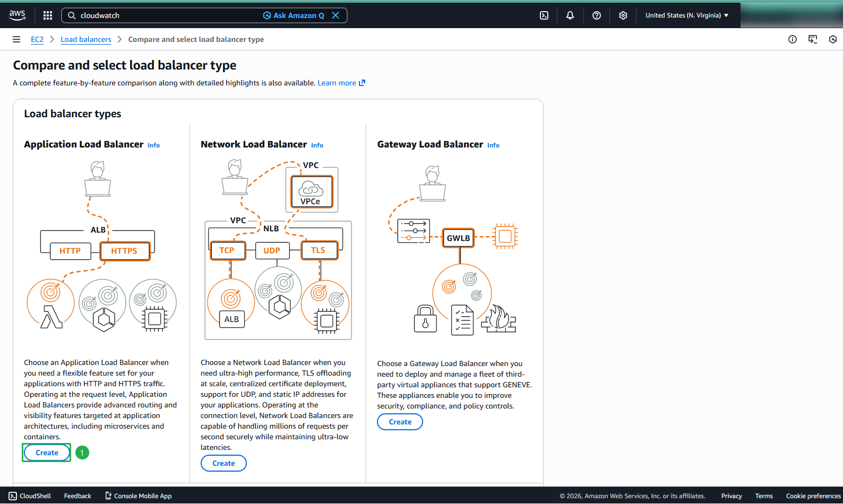Click the copyright text "© 2026, Amazon Web Services, Inc. or its affiliates."
This screenshot has width=843, height=504.
(x=632, y=496)
